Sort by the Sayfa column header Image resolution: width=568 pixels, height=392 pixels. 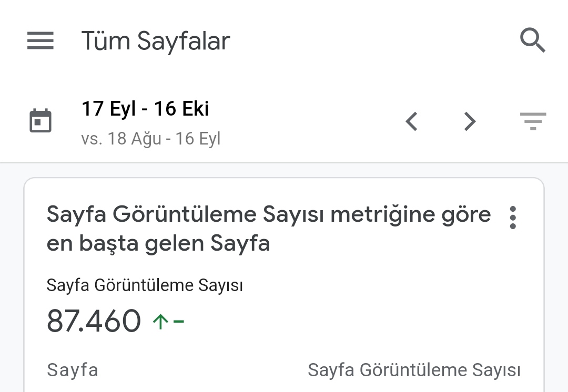(73, 370)
